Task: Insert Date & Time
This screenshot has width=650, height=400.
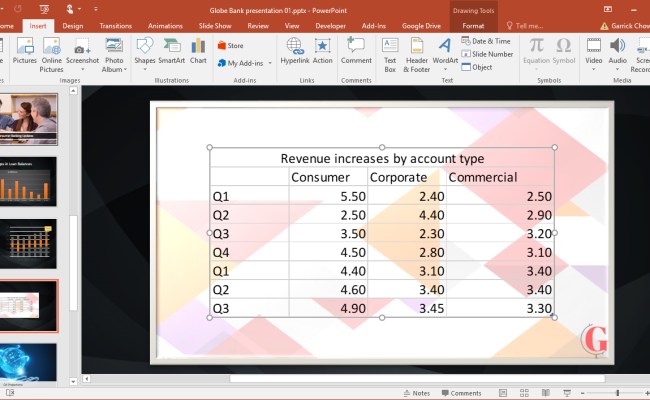Action: click(486, 41)
